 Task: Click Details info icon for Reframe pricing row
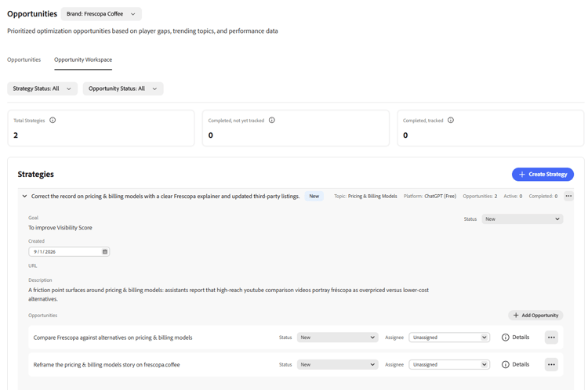(505, 364)
